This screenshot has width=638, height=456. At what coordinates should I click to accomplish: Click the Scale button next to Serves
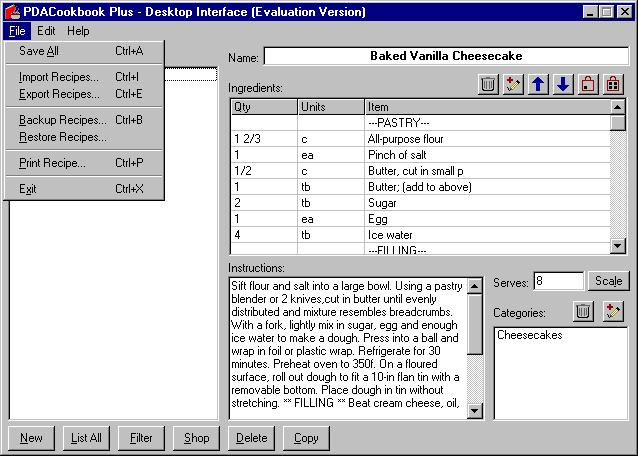click(608, 281)
